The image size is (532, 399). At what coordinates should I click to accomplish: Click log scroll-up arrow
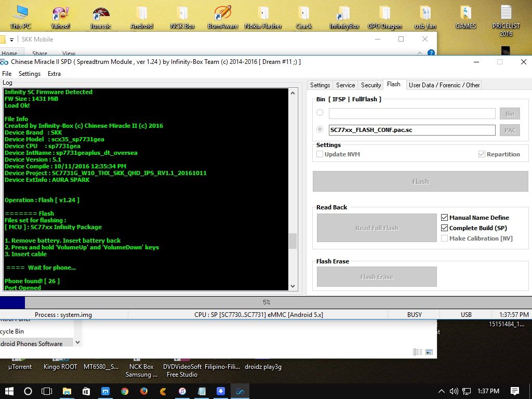[293, 93]
